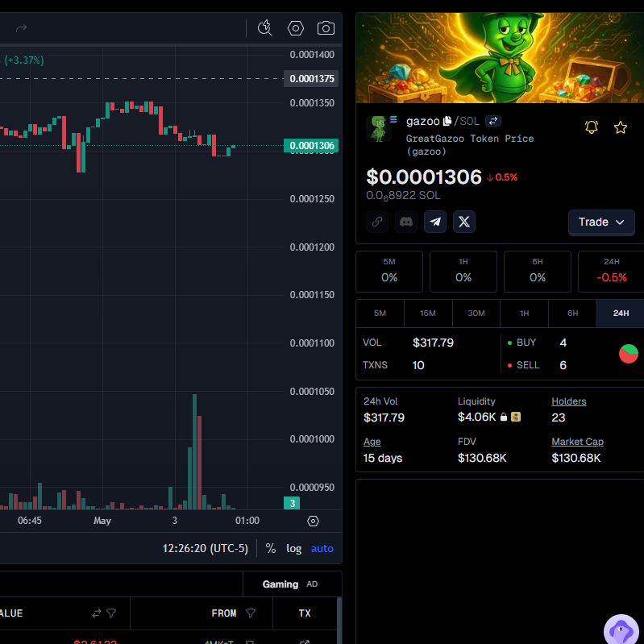Click the Age label link
Image resolution: width=644 pixels, height=644 pixels.
coord(372,442)
